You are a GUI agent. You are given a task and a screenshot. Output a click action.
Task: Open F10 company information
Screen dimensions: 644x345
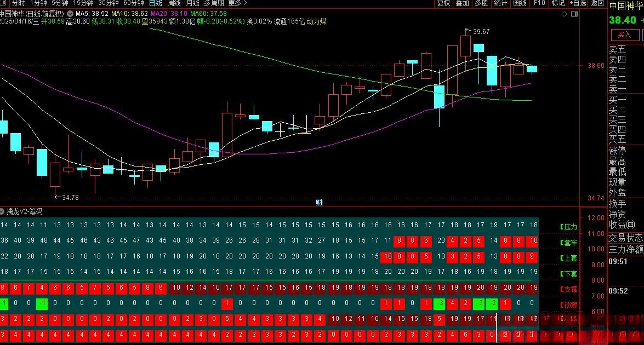pyautogui.click(x=539, y=3)
